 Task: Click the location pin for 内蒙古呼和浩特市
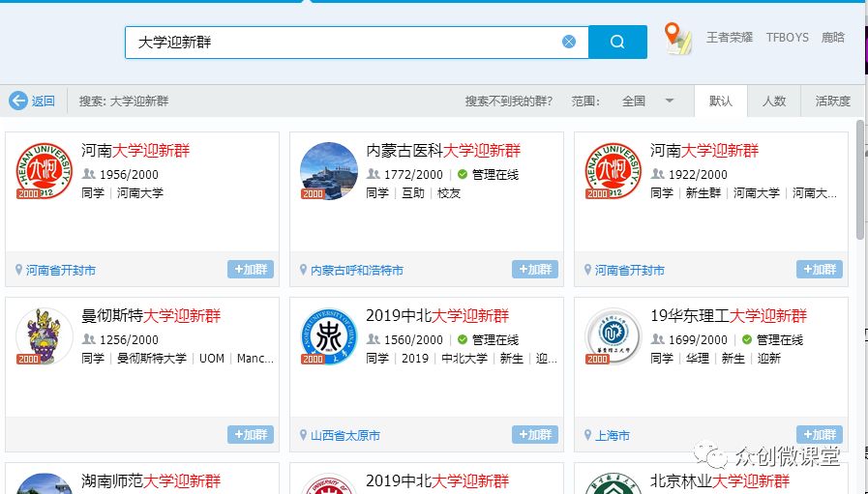303,270
